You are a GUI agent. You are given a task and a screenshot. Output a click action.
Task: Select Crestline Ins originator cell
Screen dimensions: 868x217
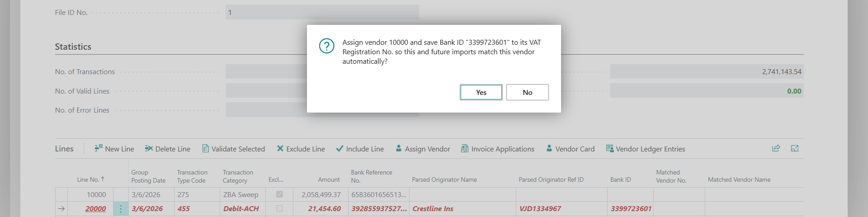pos(462,208)
